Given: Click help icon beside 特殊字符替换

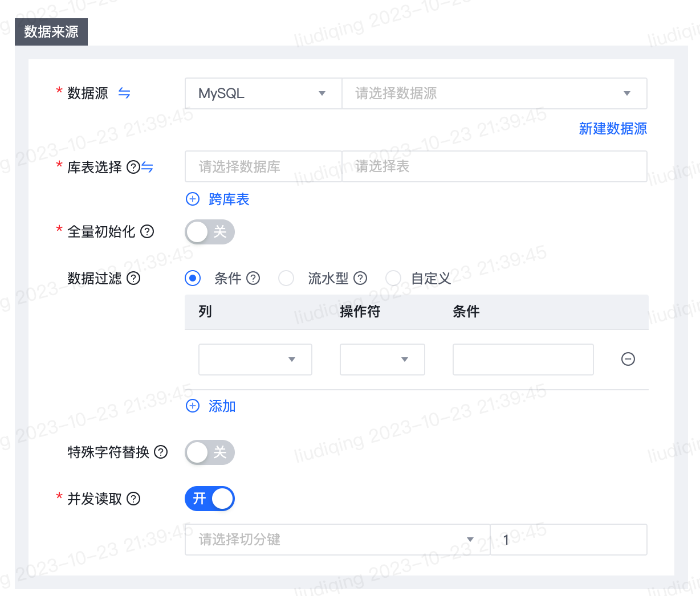Looking at the screenshot, I should (x=161, y=452).
